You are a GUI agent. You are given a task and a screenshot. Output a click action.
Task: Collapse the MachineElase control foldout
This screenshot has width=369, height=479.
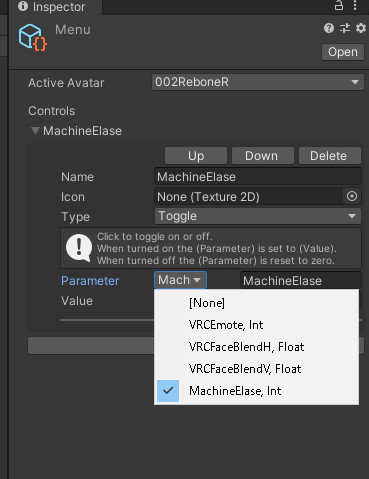pyautogui.click(x=35, y=131)
